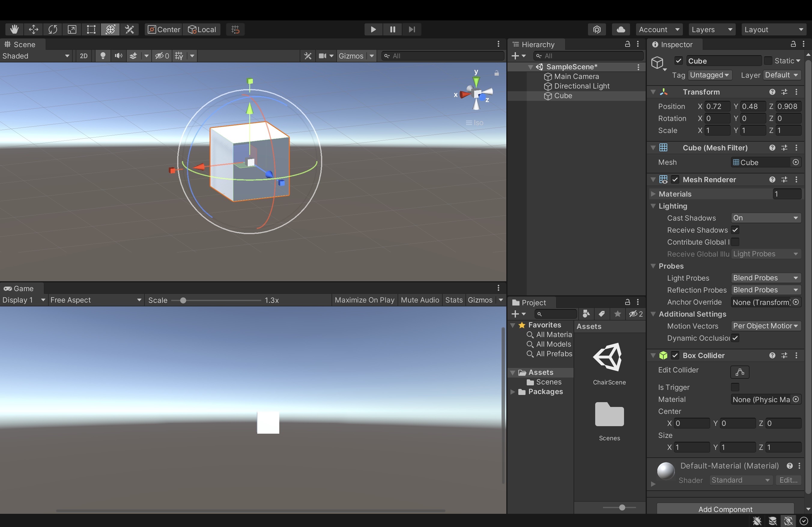Select the Rect Transform tool
This screenshot has height=527, width=812.
pyautogui.click(x=91, y=29)
